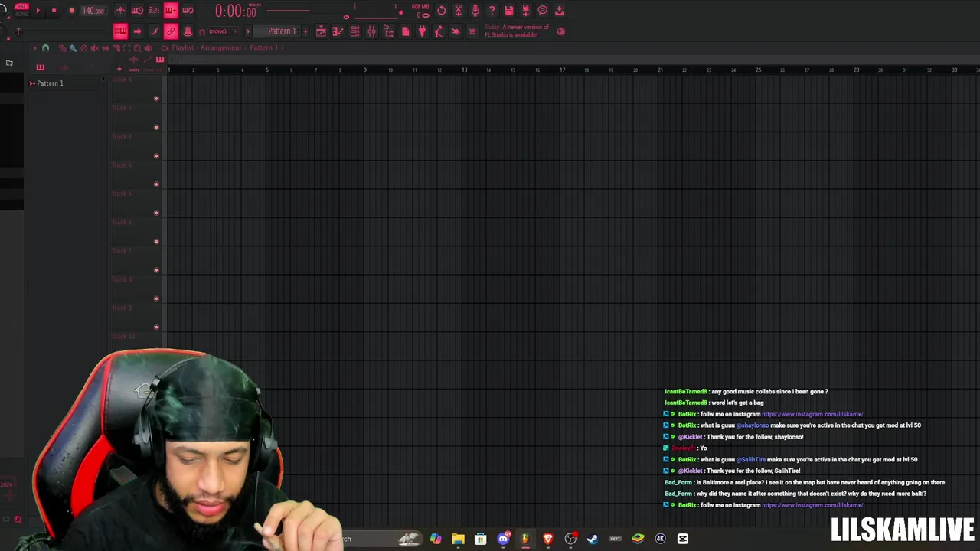Viewport: 980px width, 551px height.
Task: Click bar 17 on the timeline ruler
Action: (563, 70)
